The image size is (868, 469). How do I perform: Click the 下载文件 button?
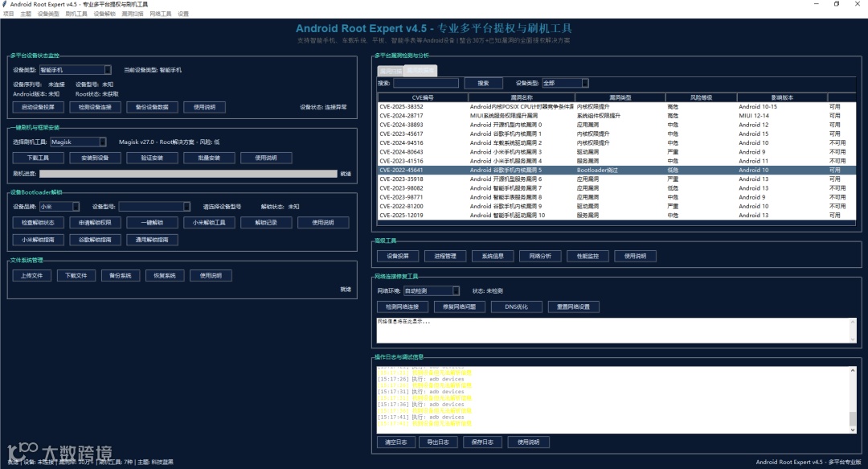pyautogui.click(x=76, y=275)
